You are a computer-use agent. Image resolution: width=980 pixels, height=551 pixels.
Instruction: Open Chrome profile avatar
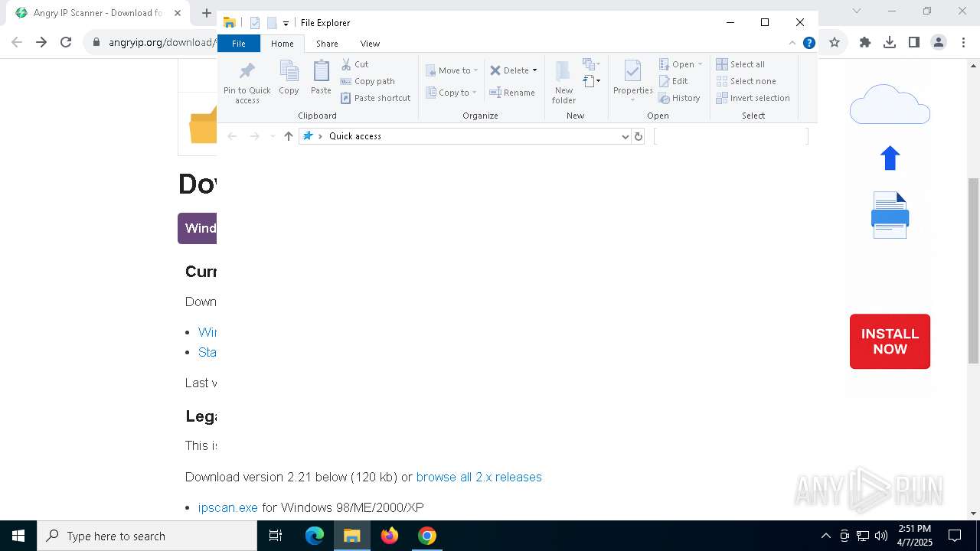939,42
